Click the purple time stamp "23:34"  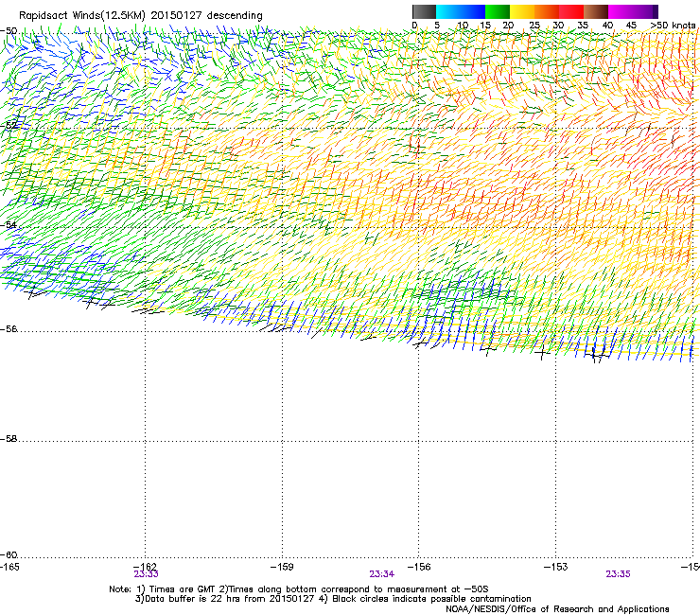(382, 574)
